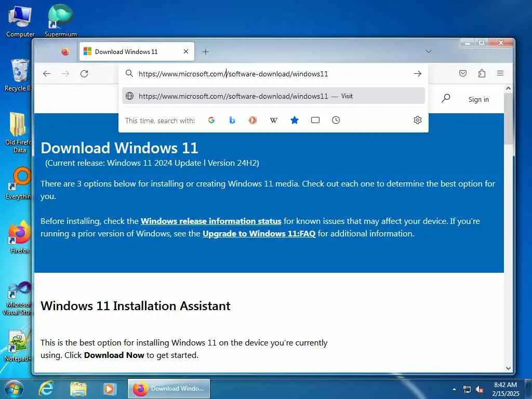The width and height of the screenshot is (532, 399).
Task: Open the Windows Start menu
Action: coord(14,389)
